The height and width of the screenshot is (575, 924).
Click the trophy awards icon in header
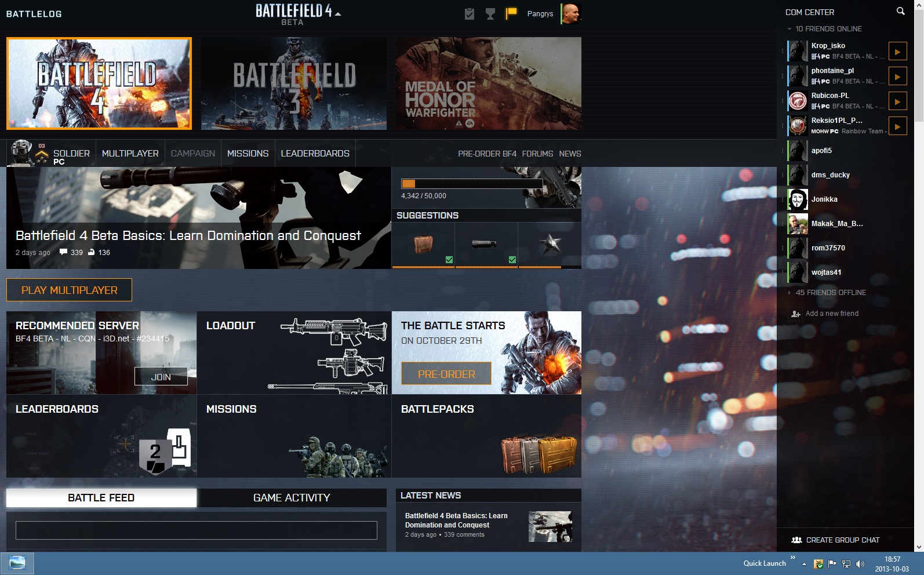click(490, 14)
